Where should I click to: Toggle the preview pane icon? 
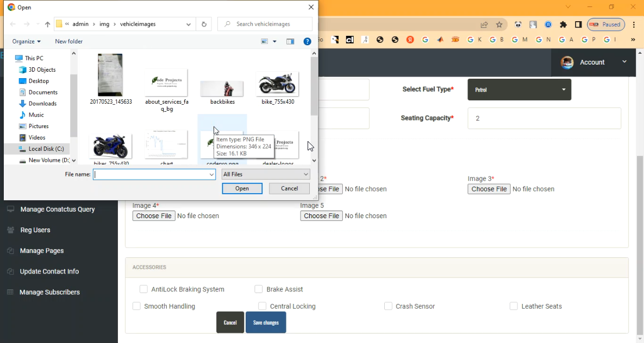point(290,42)
